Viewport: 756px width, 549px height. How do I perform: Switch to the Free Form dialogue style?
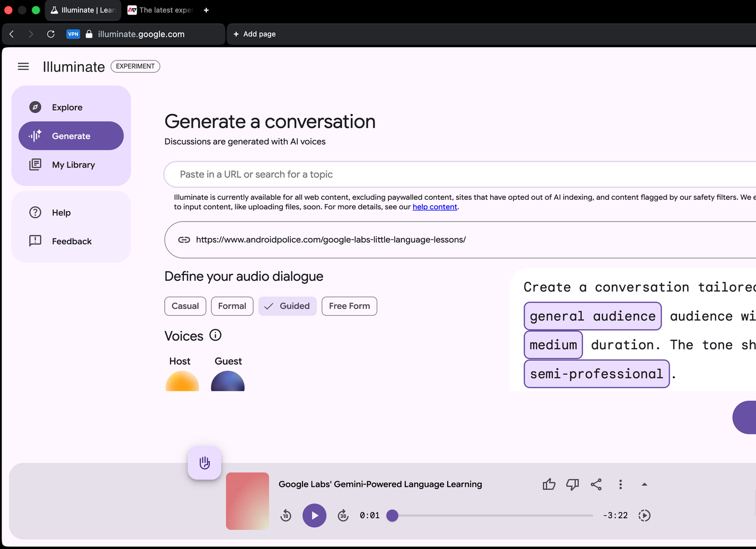click(349, 306)
